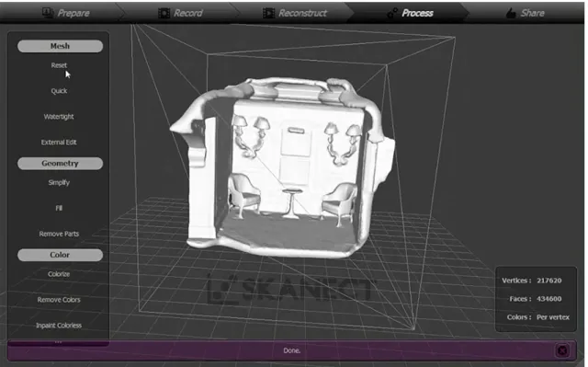This screenshot has height=367, width=588.
Task: Click the Done status text
Action: click(292, 350)
